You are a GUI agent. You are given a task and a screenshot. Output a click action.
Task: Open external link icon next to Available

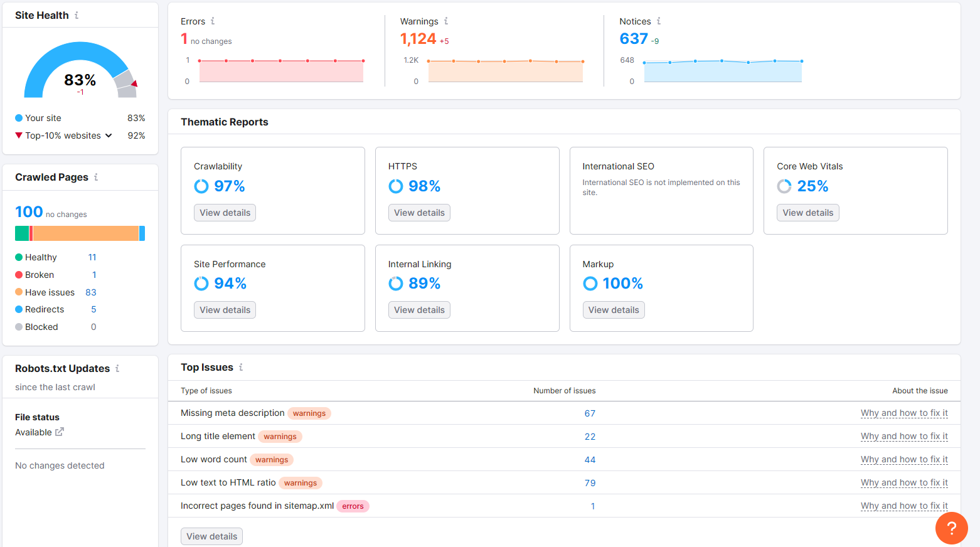(x=60, y=432)
